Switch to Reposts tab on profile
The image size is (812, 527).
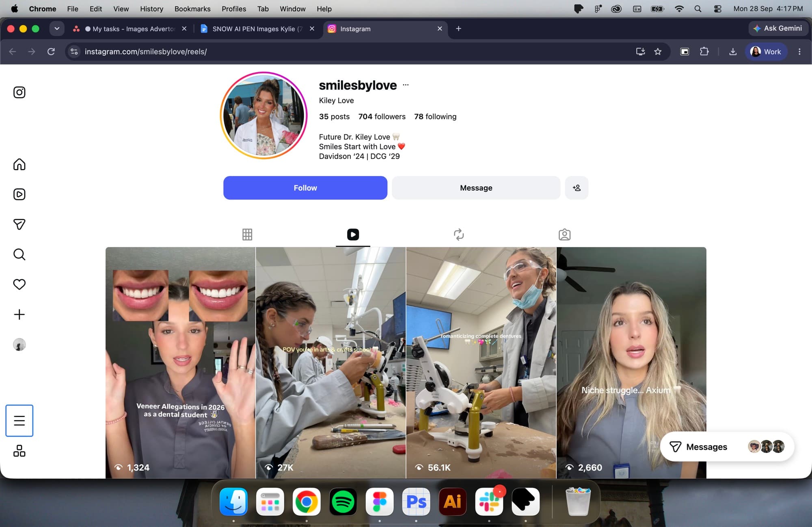point(459,234)
